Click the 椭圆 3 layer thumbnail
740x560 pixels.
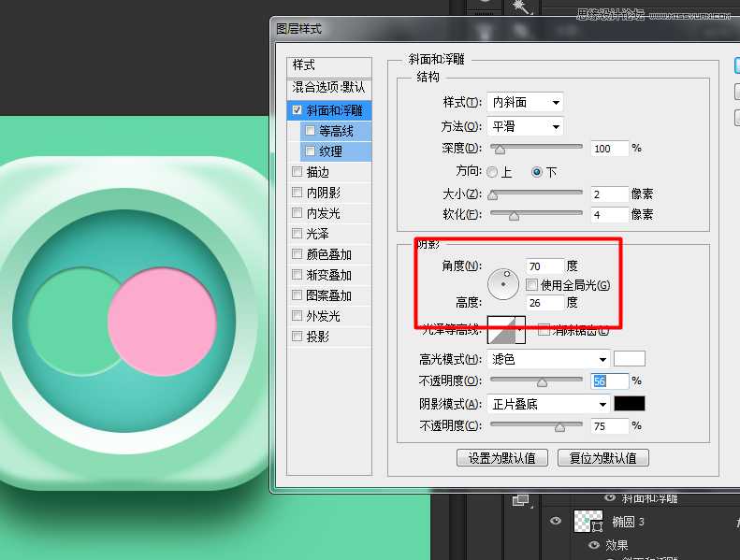click(x=588, y=522)
